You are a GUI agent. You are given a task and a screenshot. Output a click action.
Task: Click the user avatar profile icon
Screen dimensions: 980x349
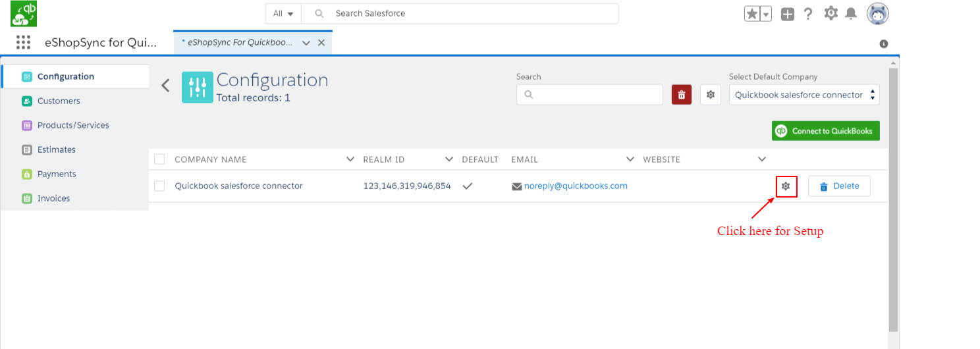tap(877, 13)
